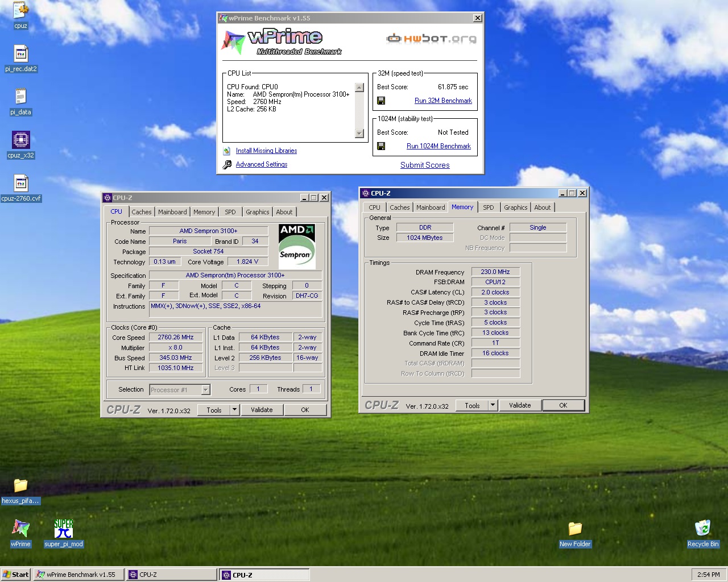Click Tools button in right CPU-Z

point(473,405)
